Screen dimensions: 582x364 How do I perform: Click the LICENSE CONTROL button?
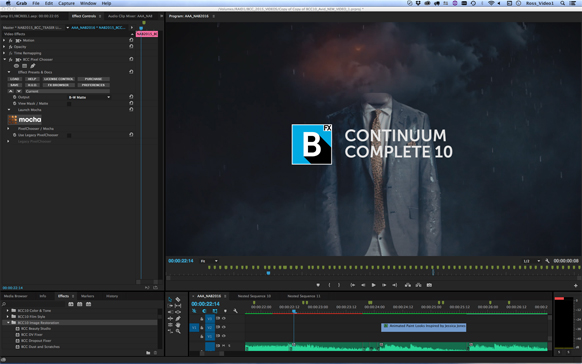[x=59, y=79]
